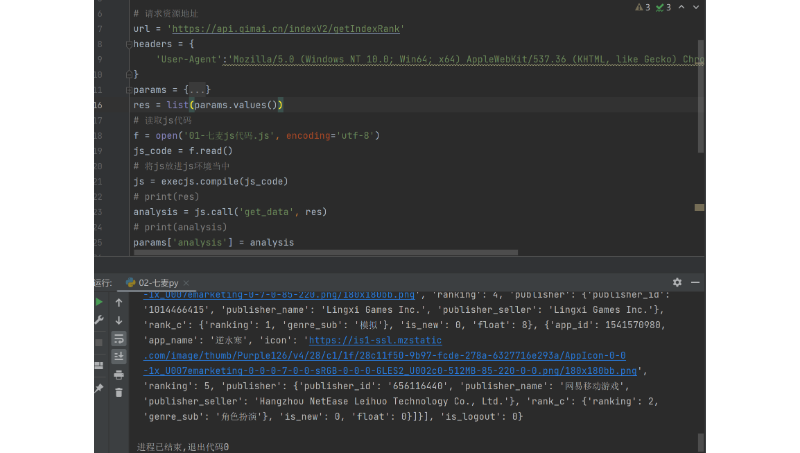This screenshot has height=453, width=800.
Task: Hide the run panel with minus icon
Action: pos(695,282)
